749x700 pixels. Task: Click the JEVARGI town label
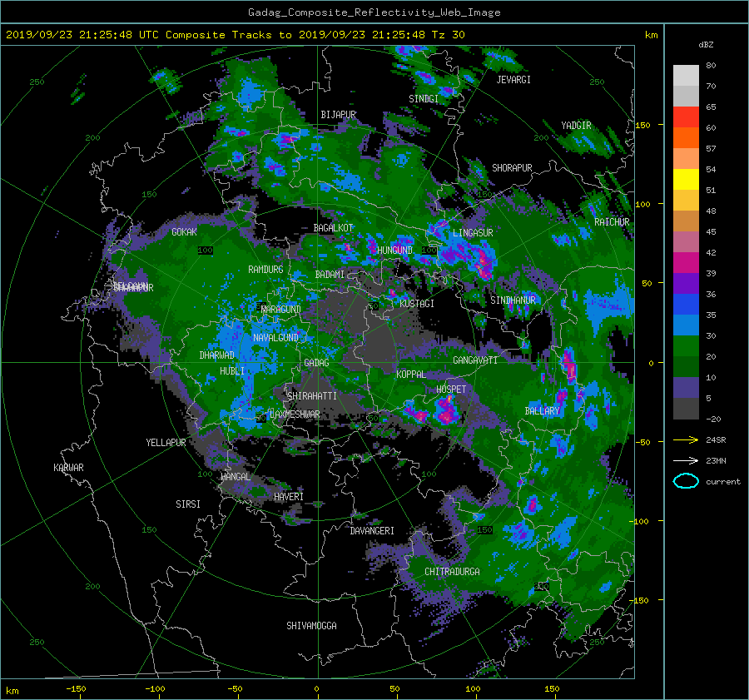pyautogui.click(x=513, y=80)
